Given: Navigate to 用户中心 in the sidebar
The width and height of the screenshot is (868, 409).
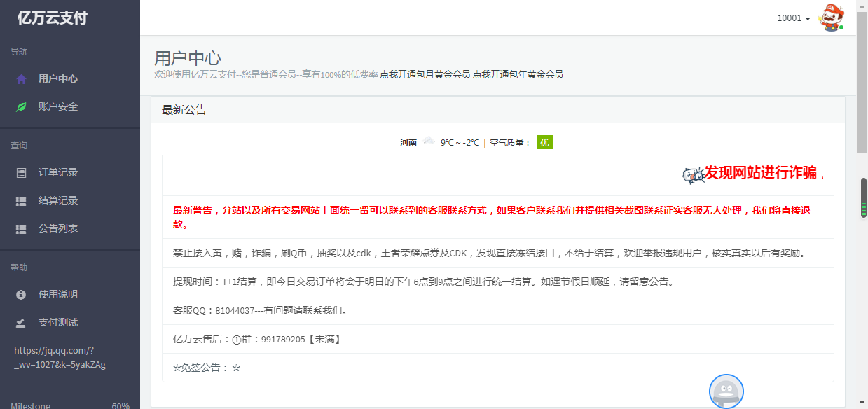Looking at the screenshot, I should 59,78.
